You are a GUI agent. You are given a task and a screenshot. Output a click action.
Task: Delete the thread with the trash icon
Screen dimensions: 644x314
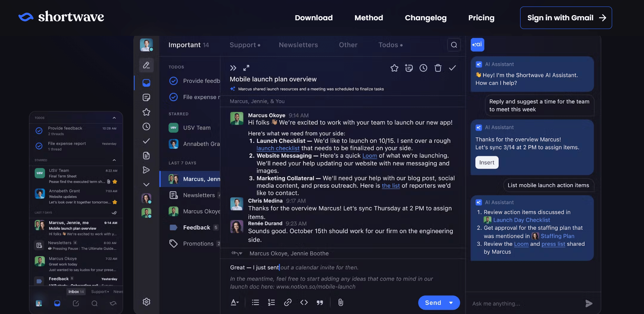click(x=438, y=68)
